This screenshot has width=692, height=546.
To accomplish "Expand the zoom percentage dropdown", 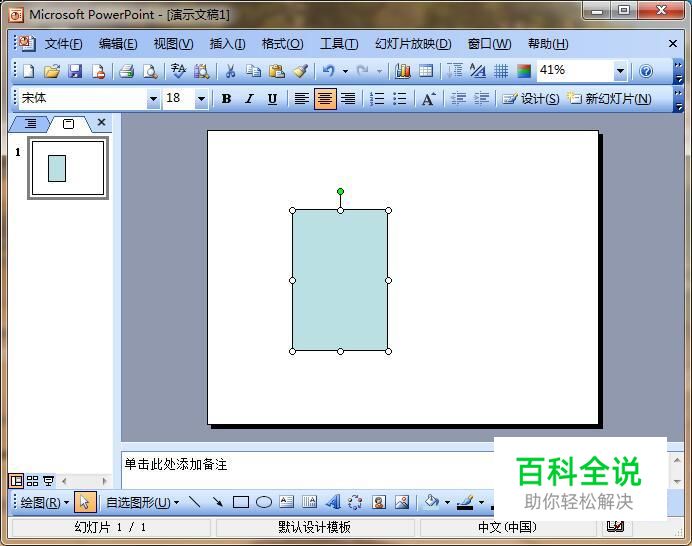I will [620, 71].
